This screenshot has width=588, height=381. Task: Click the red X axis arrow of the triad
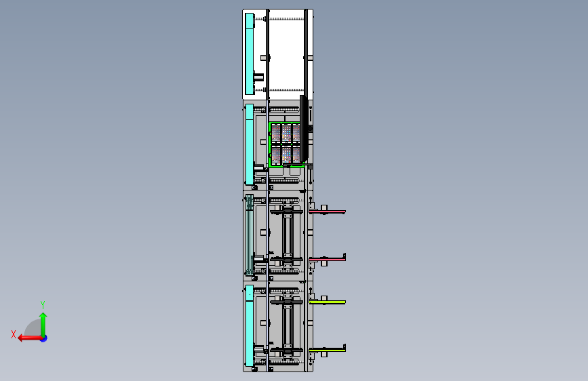click(x=29, y=338)
